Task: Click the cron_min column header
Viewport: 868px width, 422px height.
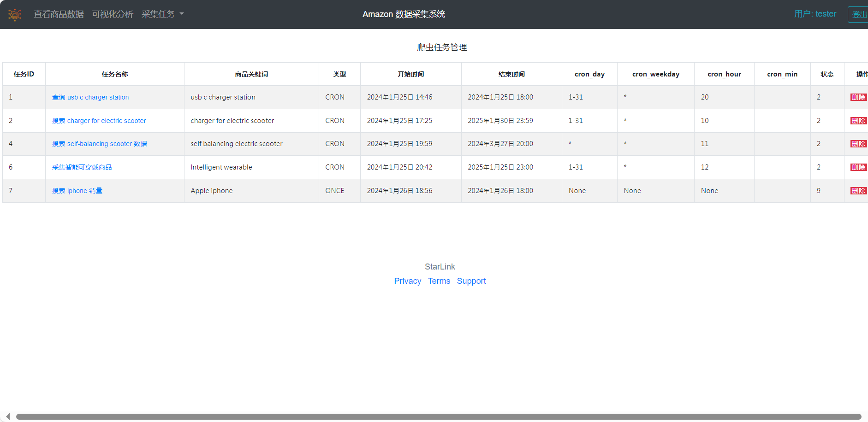Action: click(x=782, y=74)
